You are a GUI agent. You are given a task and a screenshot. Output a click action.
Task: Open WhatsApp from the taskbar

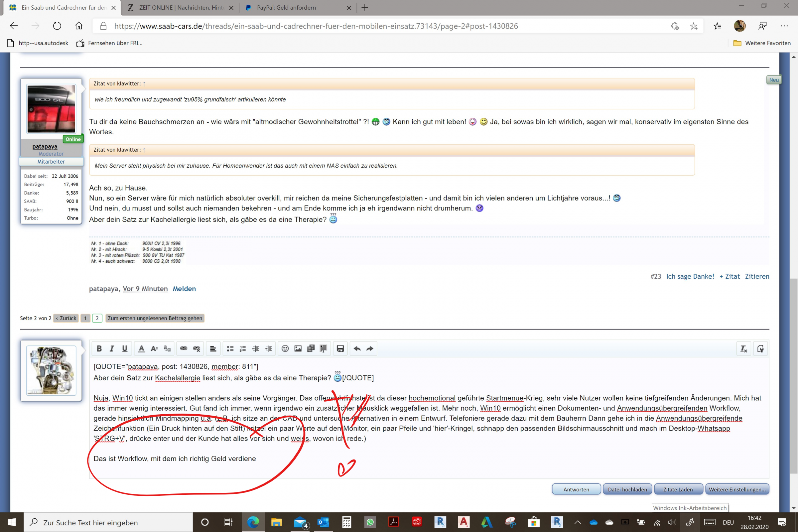(x=370, y=522)
